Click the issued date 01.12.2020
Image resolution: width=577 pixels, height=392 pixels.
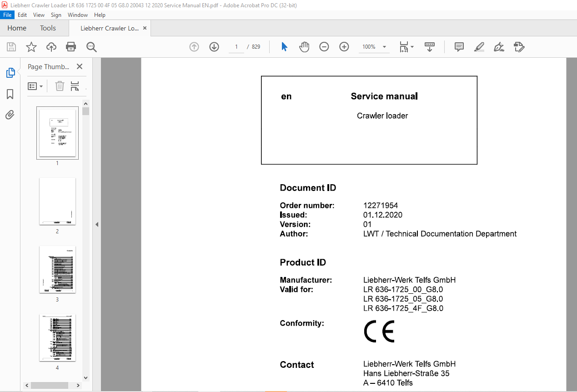(x=383, y=215)
